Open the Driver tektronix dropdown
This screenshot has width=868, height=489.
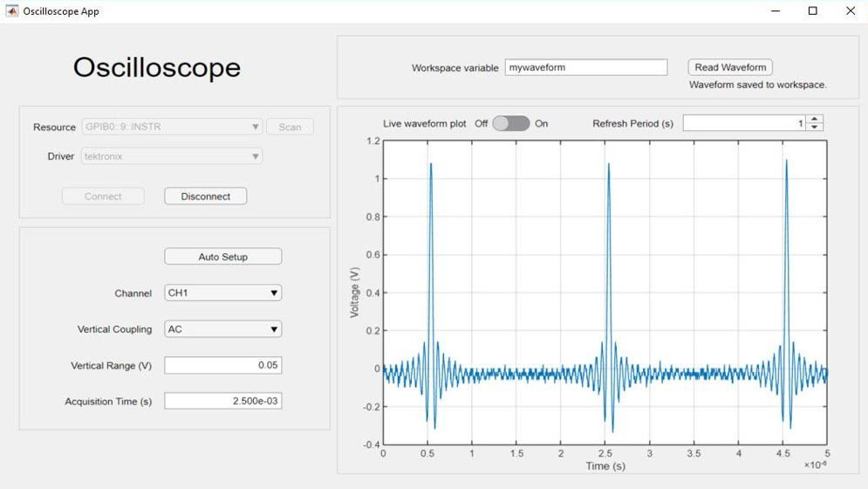click(171, 156)
